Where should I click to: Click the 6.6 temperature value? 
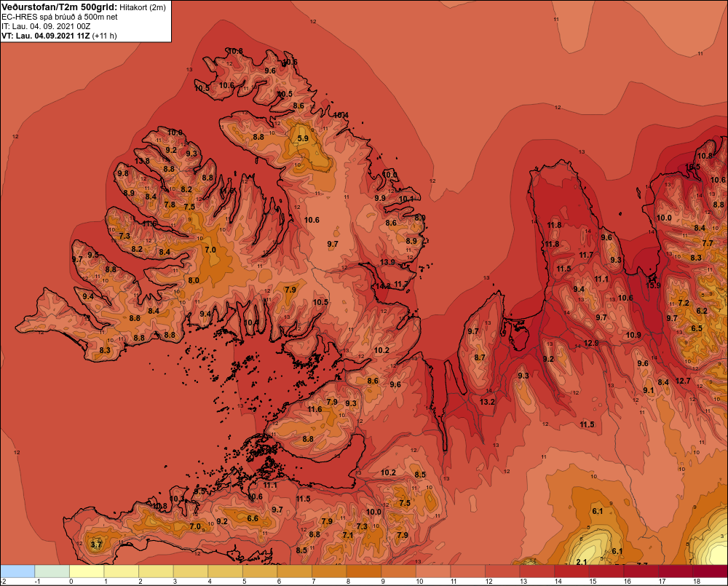(253, 518)
